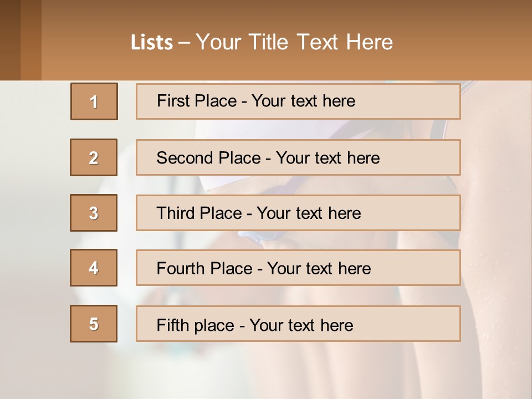Click the word First in list
Screen dimensions: 532x399
172,101
